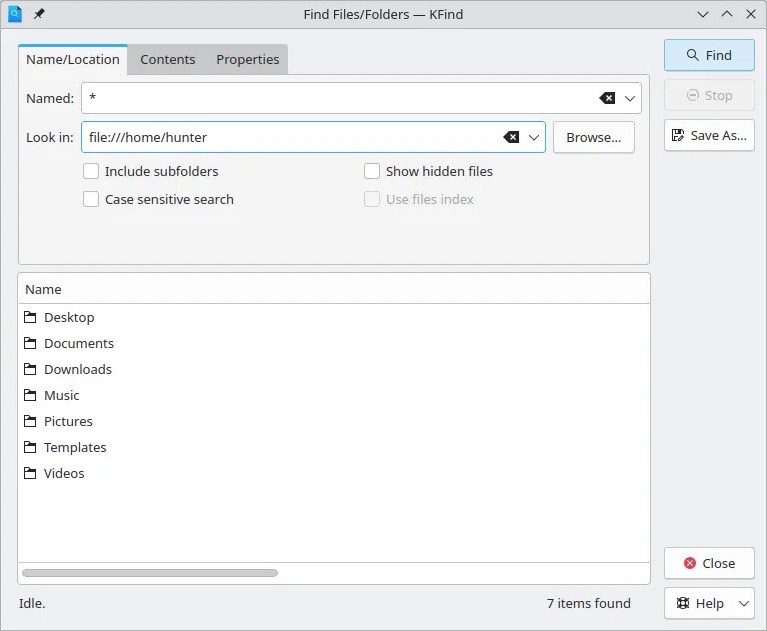Expand the Help button menu arrow
This screenshot has width=767, height=631.
[x=743, y=603]
